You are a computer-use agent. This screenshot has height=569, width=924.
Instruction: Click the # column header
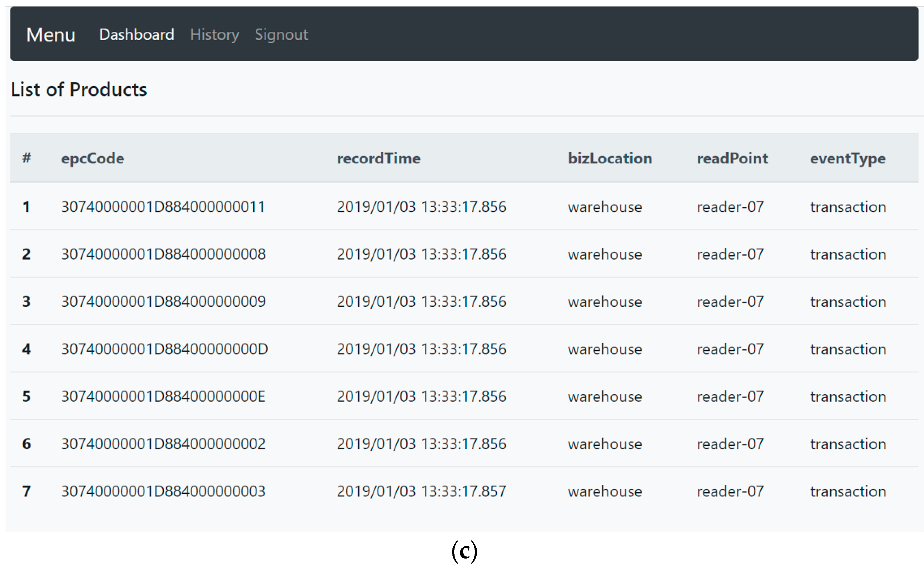(26, 158)
